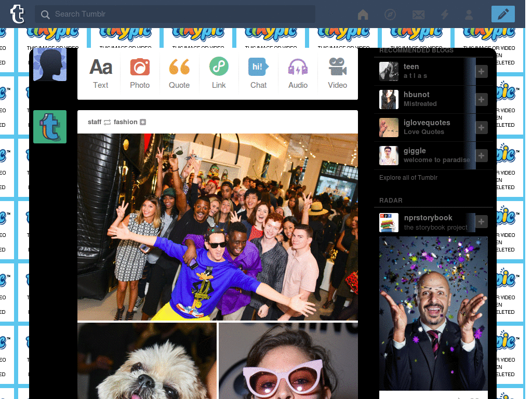Viewport: 532px width, 399px height.
Task: Open the crowd party photo
Action: (218, 227)
